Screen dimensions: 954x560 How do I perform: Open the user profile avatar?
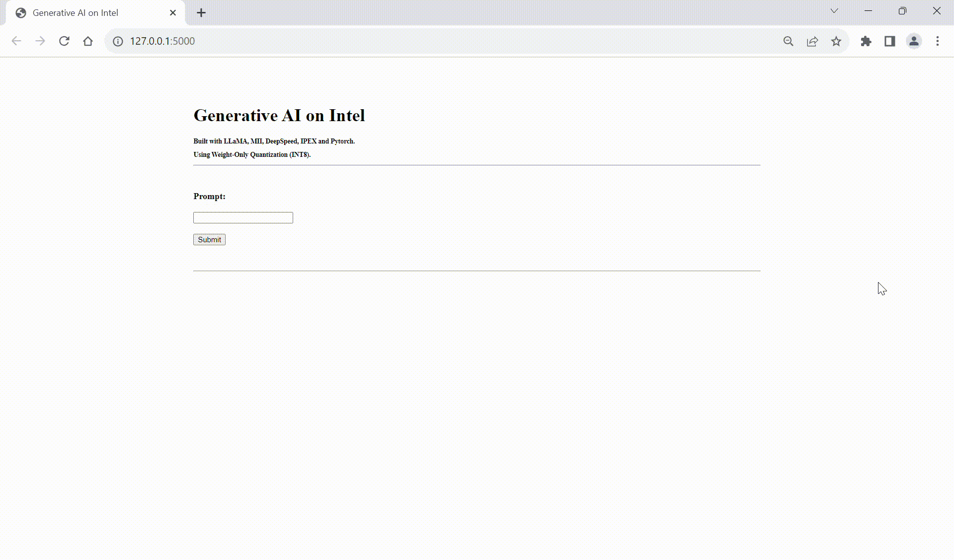coord(914,41)
